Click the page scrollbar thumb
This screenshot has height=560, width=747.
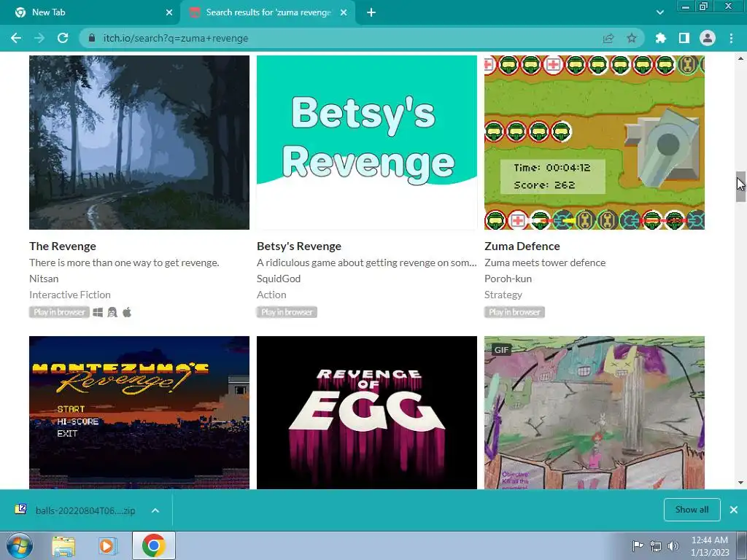click(740, 187)
